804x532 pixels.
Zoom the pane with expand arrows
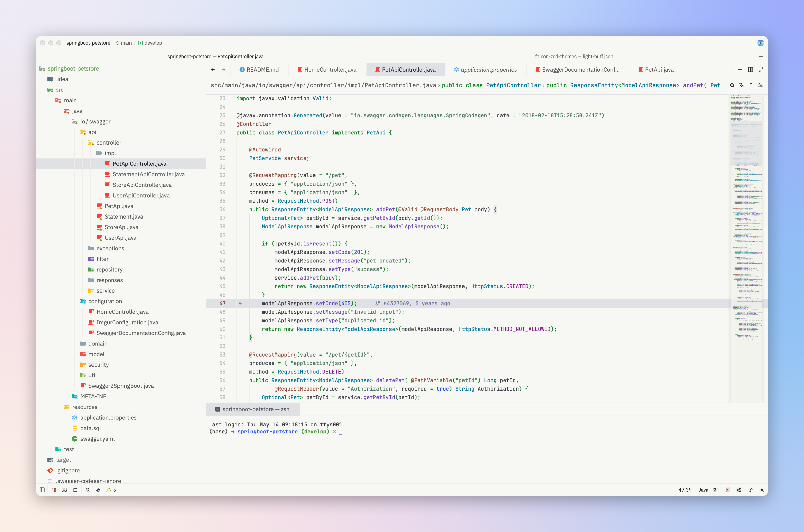[x=761, y=70]
